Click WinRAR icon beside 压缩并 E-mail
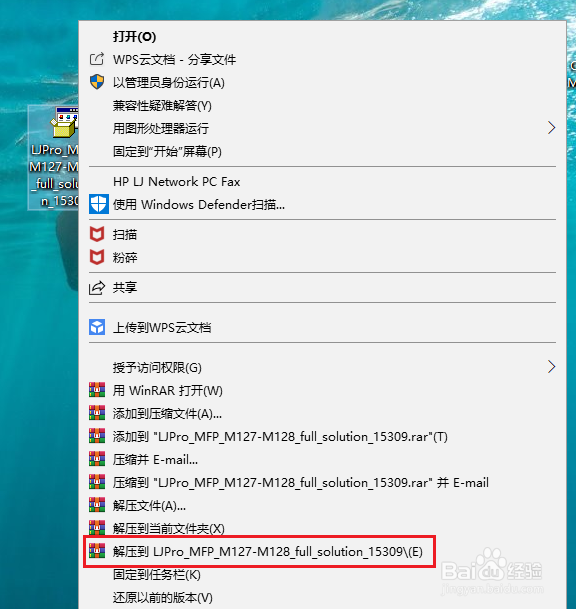The image size is (576, 609). [x=97, y=459]
